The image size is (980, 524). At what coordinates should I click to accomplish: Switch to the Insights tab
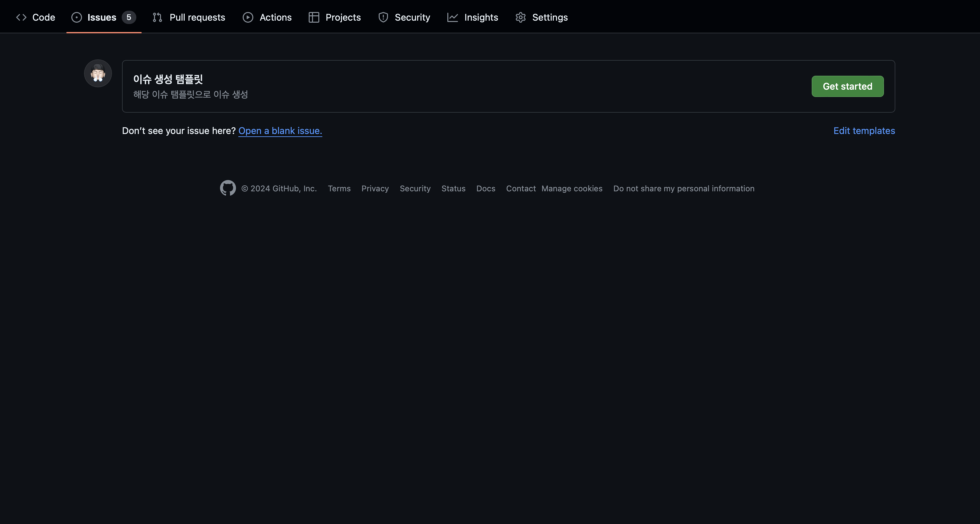pos(481,18)
